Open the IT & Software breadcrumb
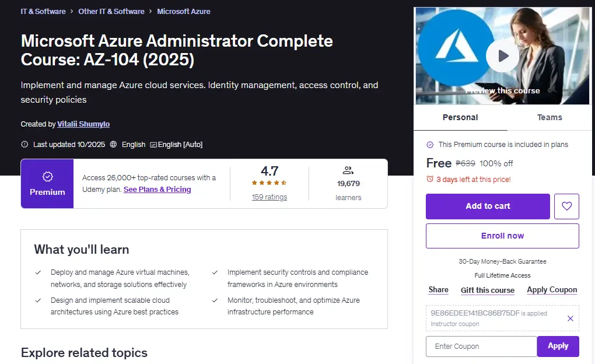595x364 pixels. 43,12
